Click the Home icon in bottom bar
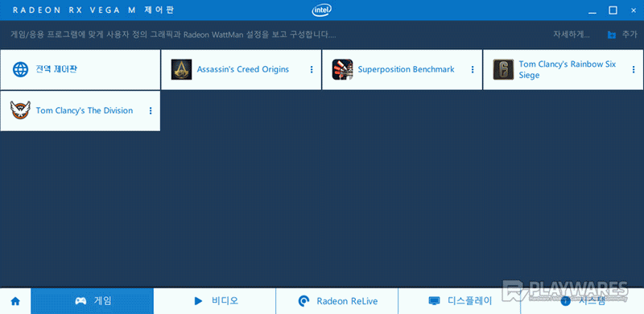The height and width of the screenshot is (314, 644). pos(15,301)
